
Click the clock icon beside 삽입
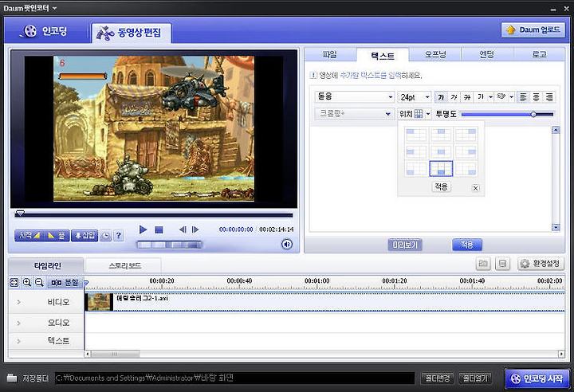106,236
